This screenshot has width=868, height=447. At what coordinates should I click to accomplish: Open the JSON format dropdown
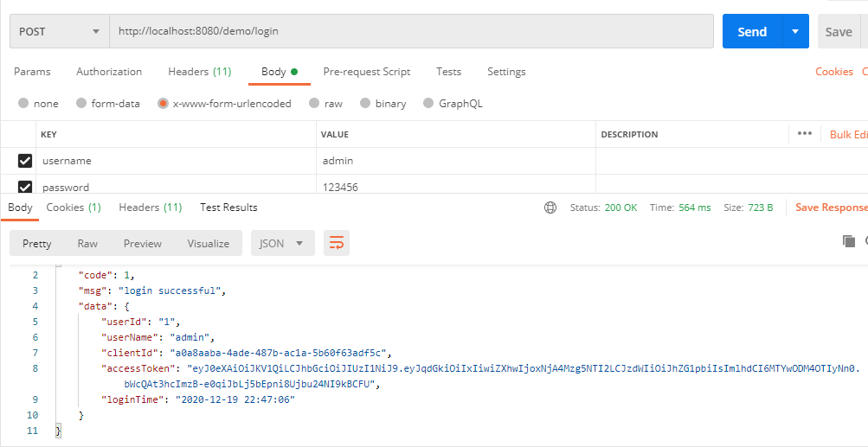click(282, 244)
